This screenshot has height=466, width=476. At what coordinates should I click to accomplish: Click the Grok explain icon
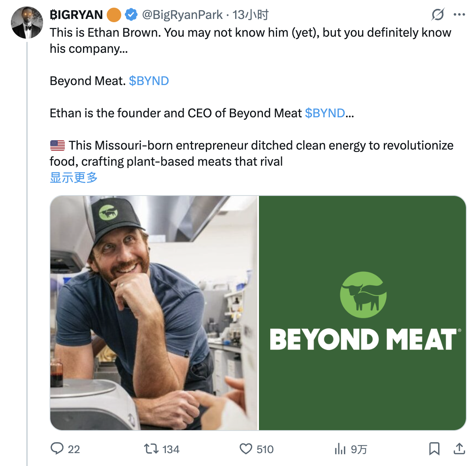point(437,15)
